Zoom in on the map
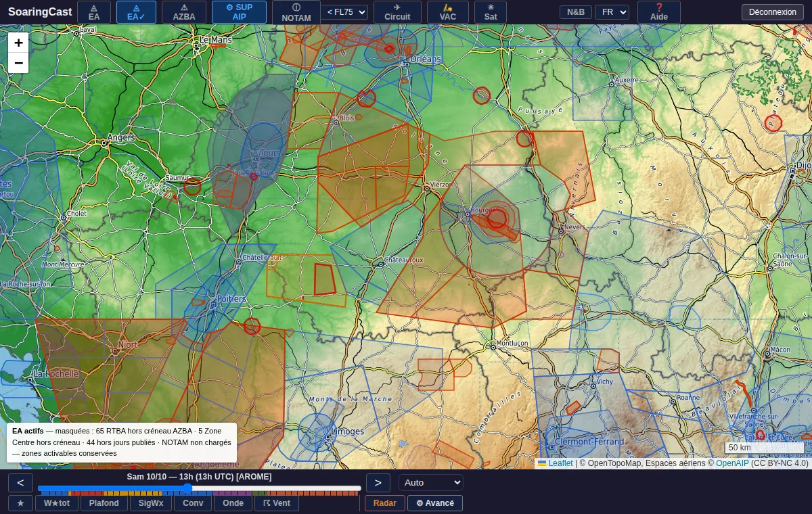The image size is (812, 514). [x=18, y=43]
